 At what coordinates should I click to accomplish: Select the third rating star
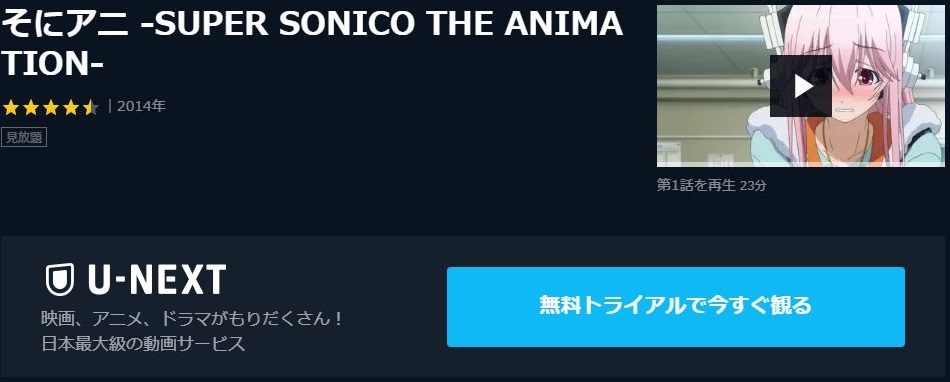pyautogui.click(x=50, y=108)
